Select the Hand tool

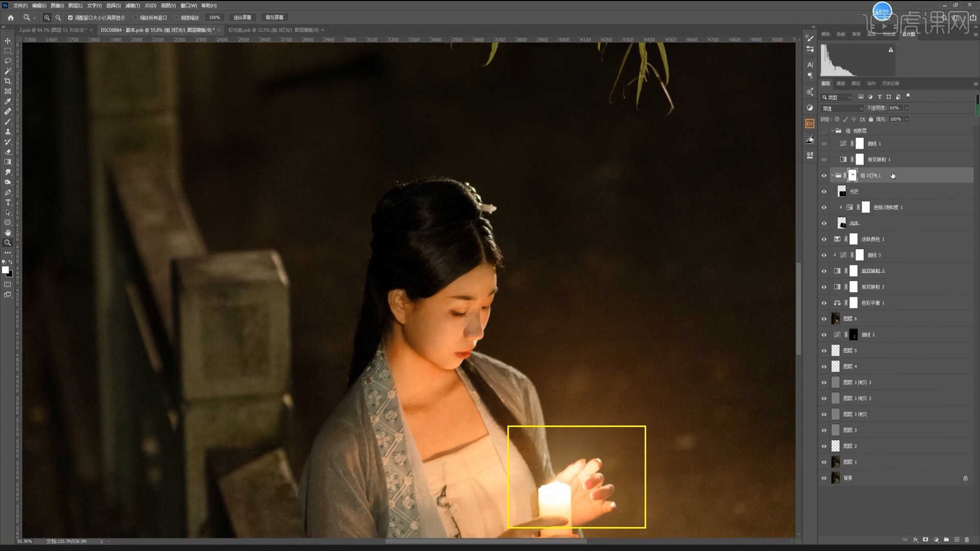(x=8, y=233)
